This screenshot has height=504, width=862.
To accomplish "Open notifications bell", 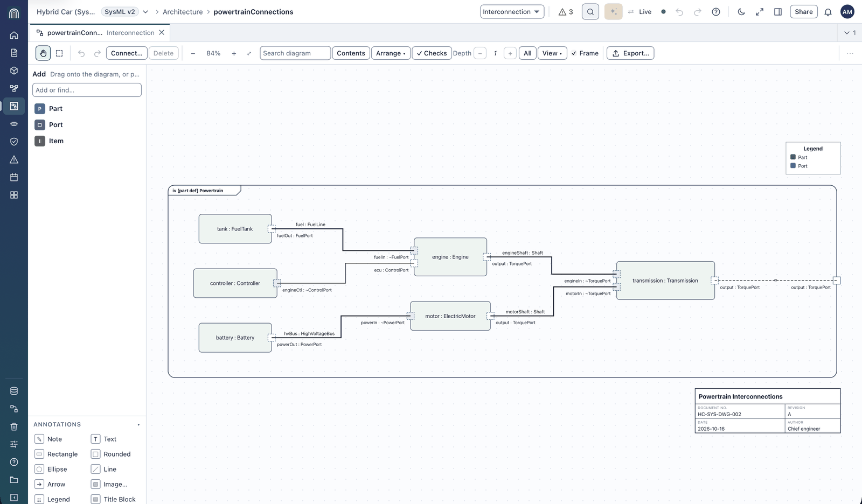I will pos(828,12).
